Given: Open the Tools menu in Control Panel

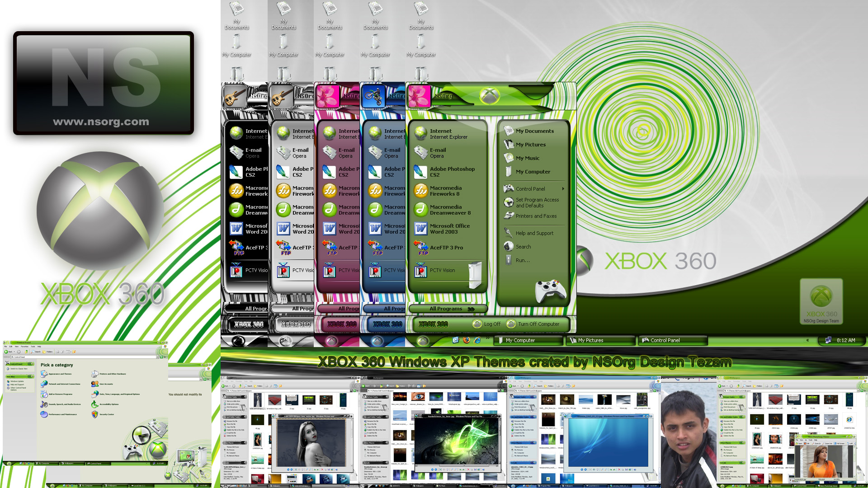Looking at the screenshot, I should click(x=33, y=347).
